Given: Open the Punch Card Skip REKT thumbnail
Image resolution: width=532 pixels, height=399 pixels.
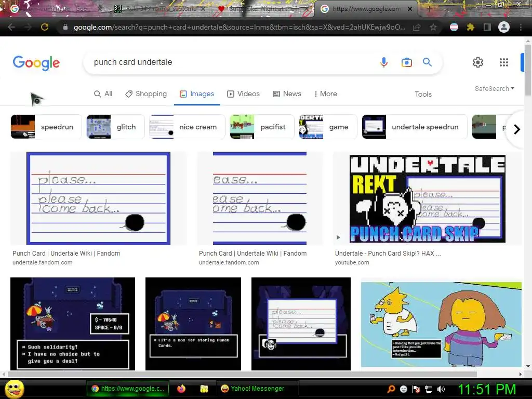Looking at the screenshot, I should point(427,198).
